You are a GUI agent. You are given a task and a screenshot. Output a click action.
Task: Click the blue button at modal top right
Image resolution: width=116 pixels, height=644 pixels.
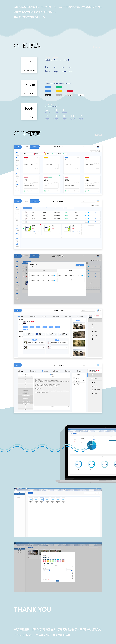click(80, 265)
